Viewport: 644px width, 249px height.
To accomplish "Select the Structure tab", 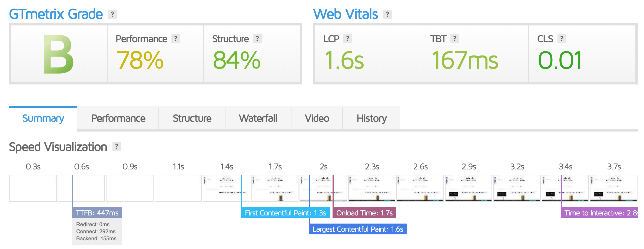I will tap(192, 118).
